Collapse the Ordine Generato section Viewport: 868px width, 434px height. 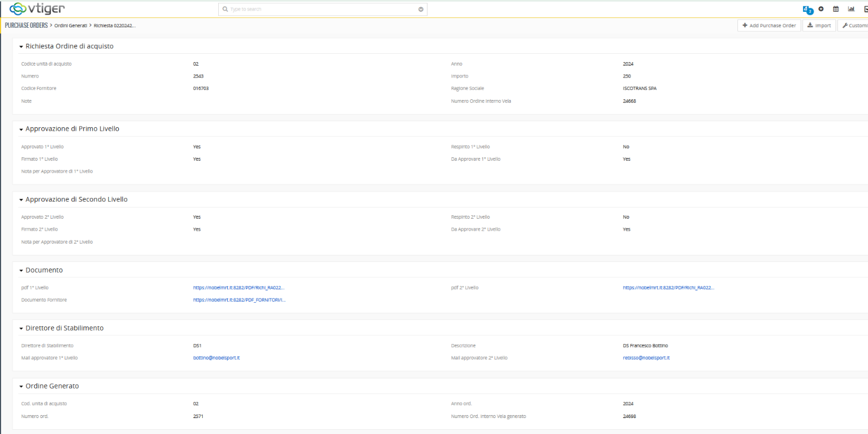[21, 386]
